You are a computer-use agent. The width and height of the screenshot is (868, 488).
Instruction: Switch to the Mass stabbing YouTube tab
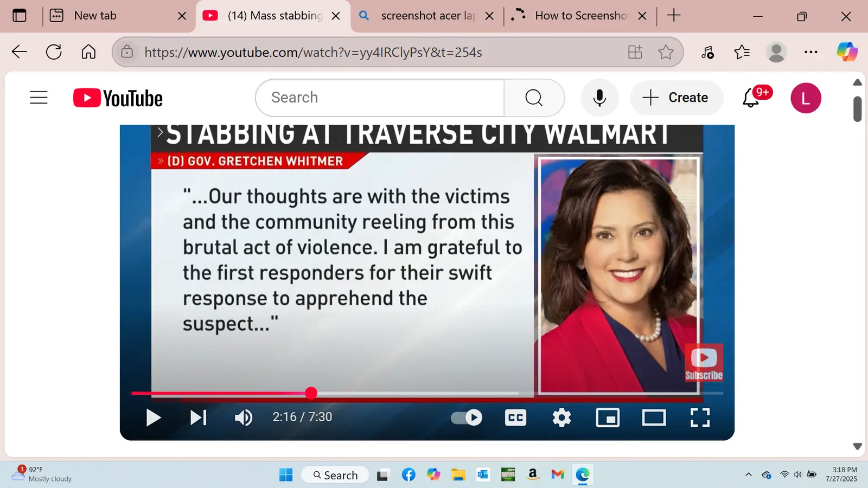pos(272,16)
